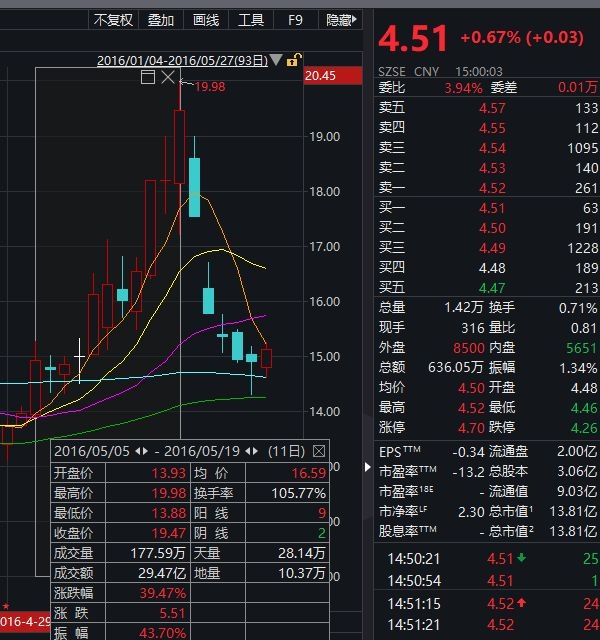This screenshot has width=600, height=640.
Task: Step end date 2016/05/19 backward
Action: (248, 451)
